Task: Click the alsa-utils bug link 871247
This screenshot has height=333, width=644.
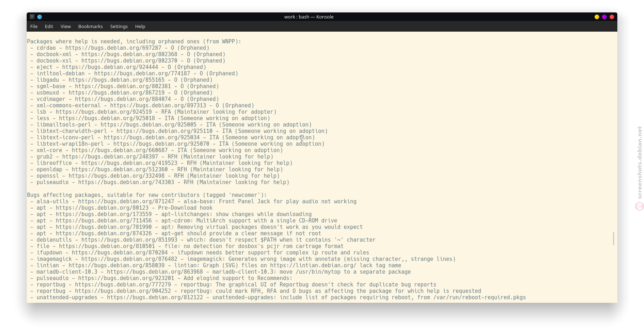Action: [126, 202]
